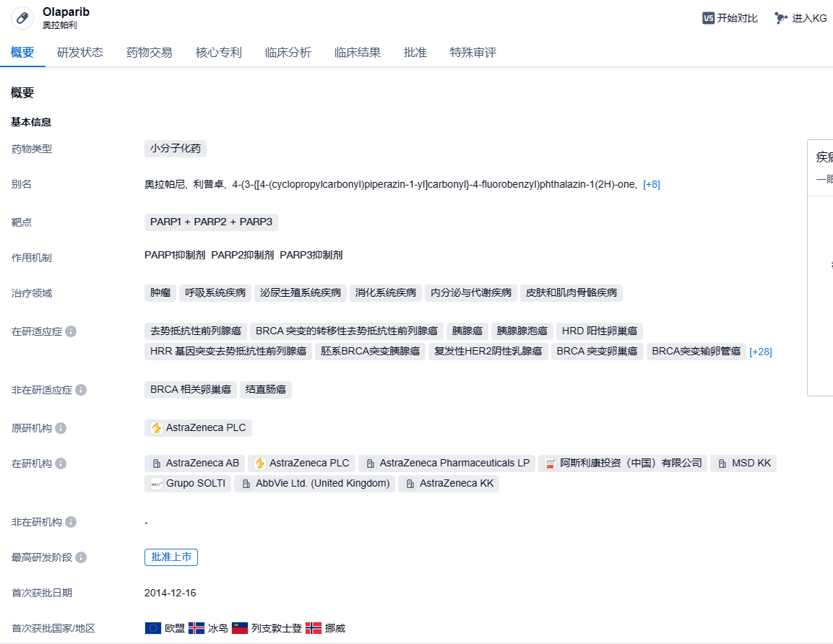This screenshot has width=833, height=644.
Task: Go to the 核心专利 tab
Action: click(218, 53)
